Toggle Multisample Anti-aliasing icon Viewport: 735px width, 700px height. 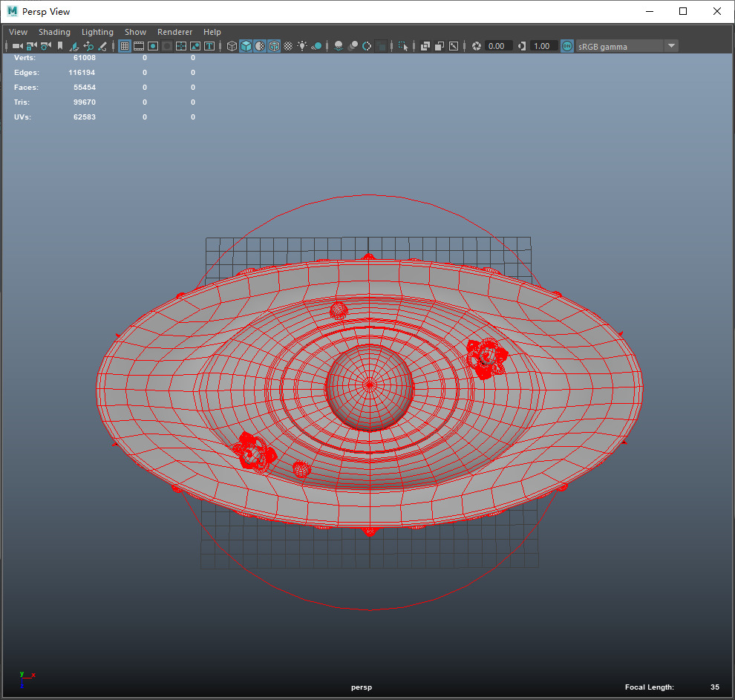[x=367, y=46]
